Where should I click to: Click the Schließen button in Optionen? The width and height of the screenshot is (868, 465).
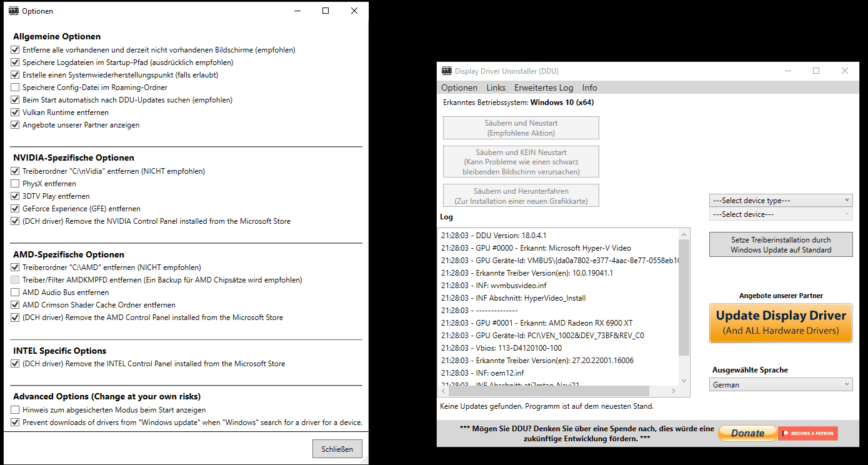click(337, 449)
